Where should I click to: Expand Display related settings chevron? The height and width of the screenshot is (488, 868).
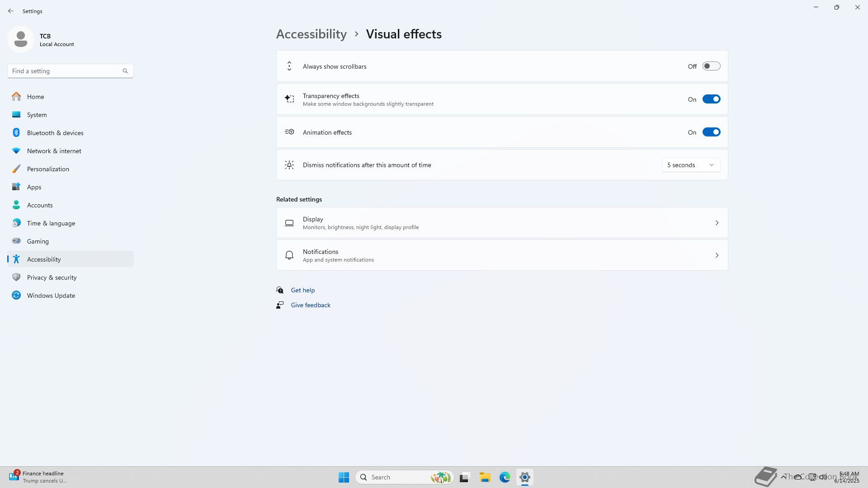tap(717, 223)
